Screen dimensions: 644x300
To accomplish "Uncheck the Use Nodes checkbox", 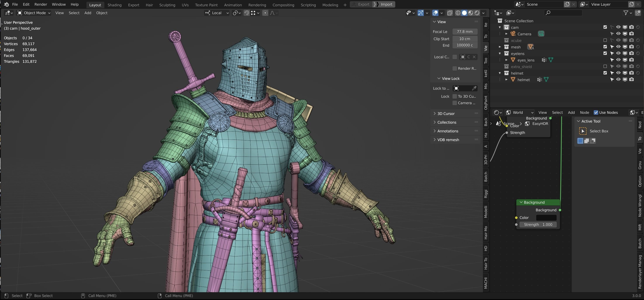I will [596, 112].
